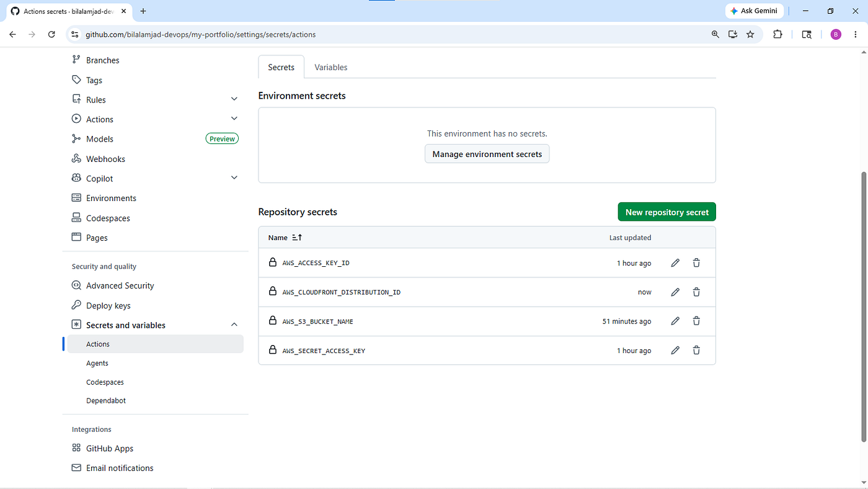Delete the AWS_ACCESS_KEY_ID secret trash icon

point(696,263)
